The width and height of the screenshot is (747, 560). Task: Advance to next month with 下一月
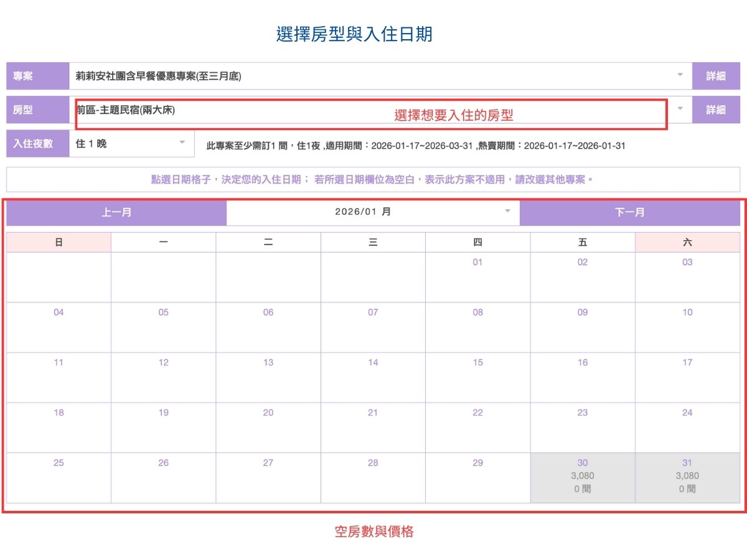629,212
